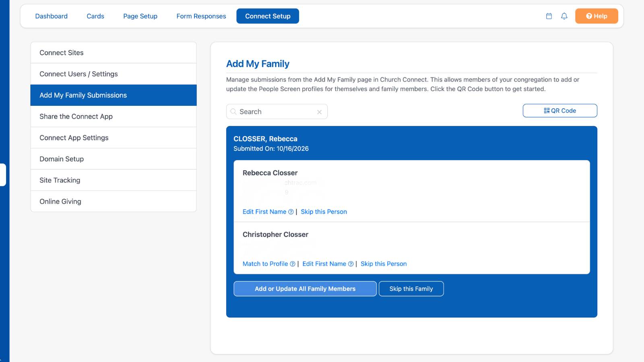Click the QR Code button
The width and height of the screenshot is (644, 362).
tap(560, 111)
